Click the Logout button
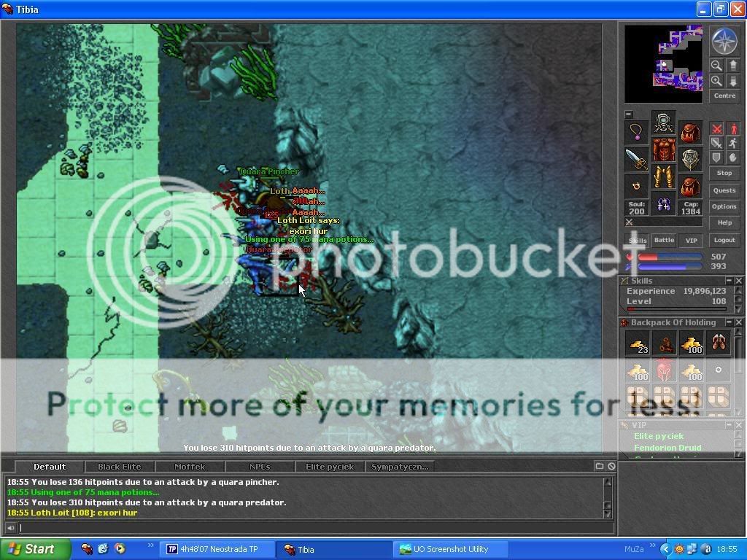 724,240
